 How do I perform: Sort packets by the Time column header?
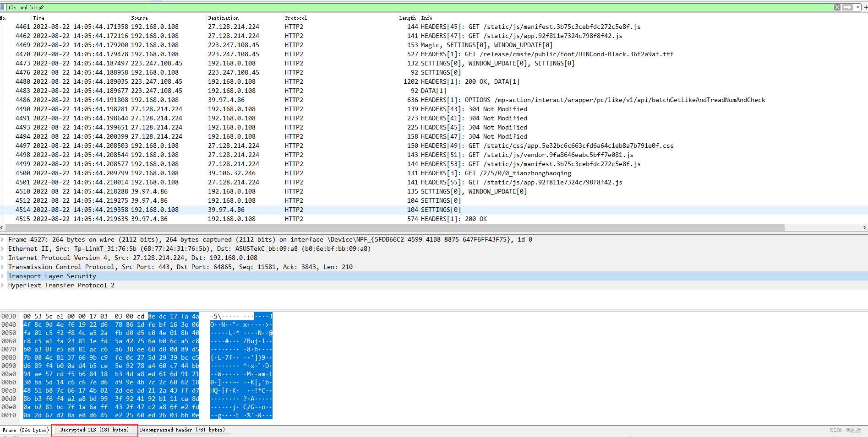[39, 18]
